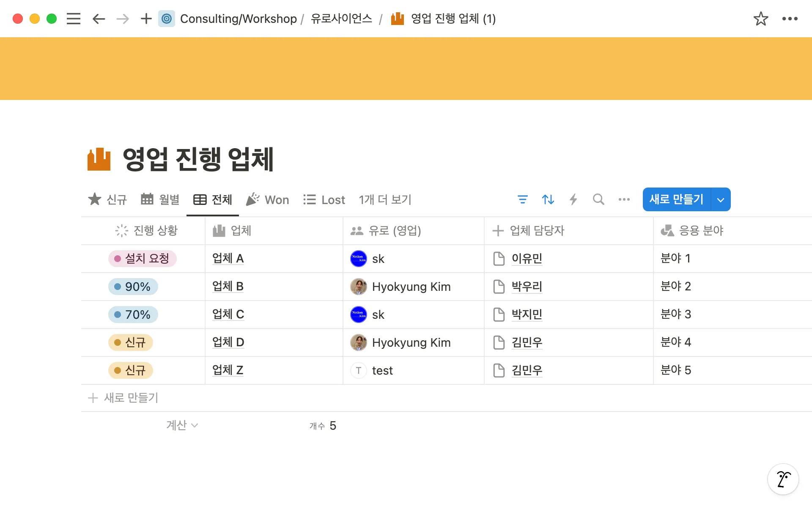The width and height of the screenshot is (812, 508).
Task: Open the filter icon in database toolbar
Action: [x=522, y=199]
